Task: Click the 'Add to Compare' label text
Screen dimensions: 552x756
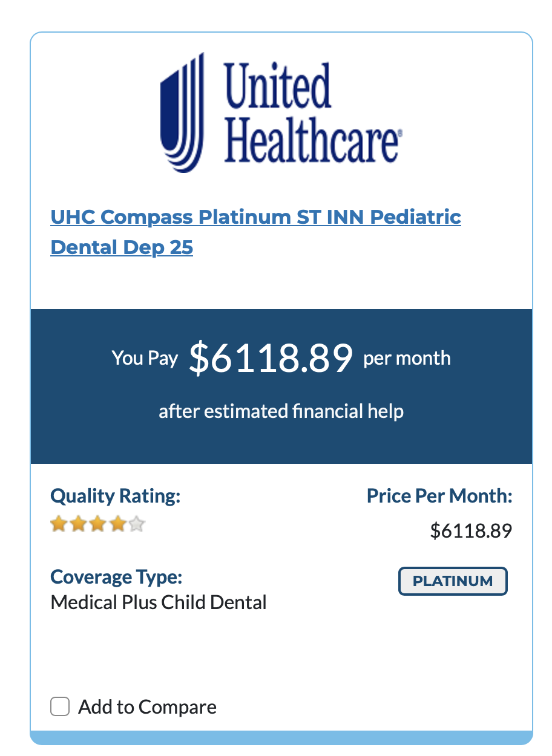Action: pyautogui.click(x=148, y=706)
